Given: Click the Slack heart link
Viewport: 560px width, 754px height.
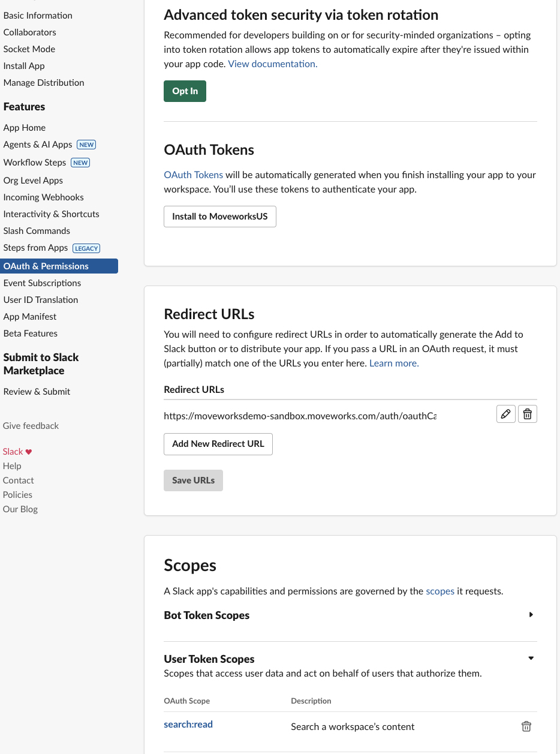Looking at the screenshot, I should 17,452.
